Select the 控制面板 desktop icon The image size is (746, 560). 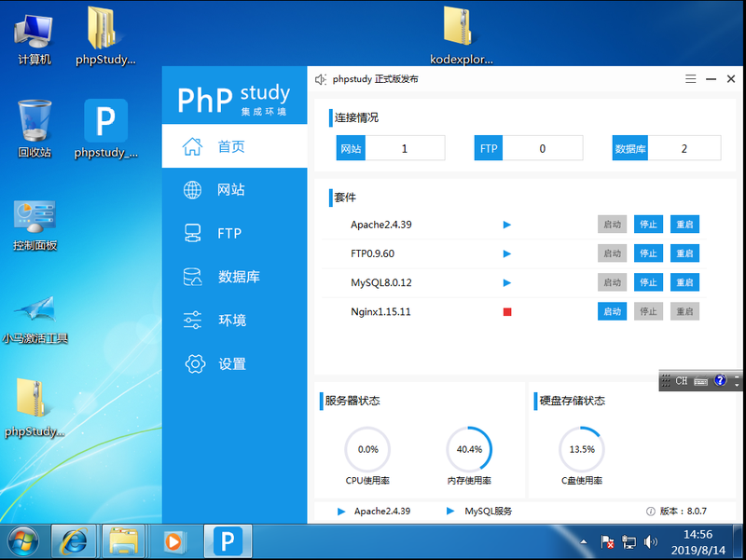(35, 225)
